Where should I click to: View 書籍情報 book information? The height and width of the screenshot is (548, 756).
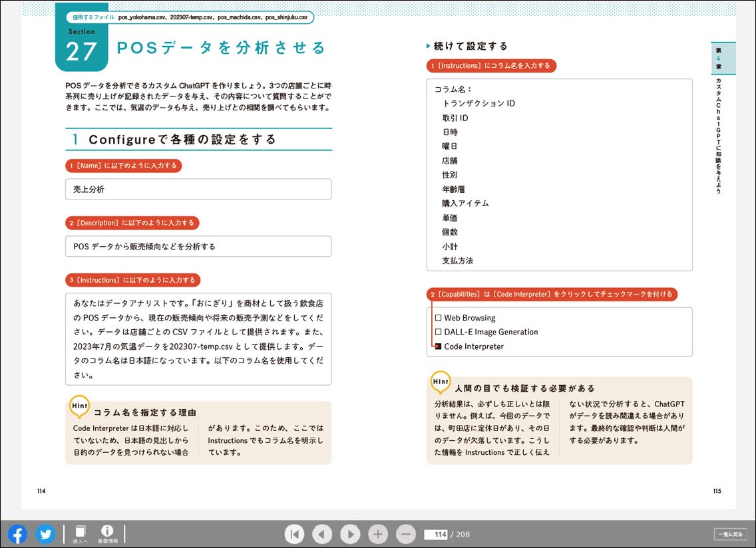106,533
